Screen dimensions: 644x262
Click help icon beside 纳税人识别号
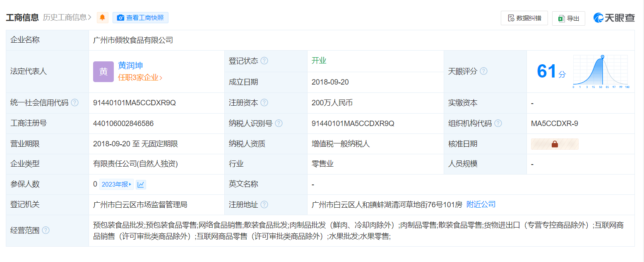point(279,123)
